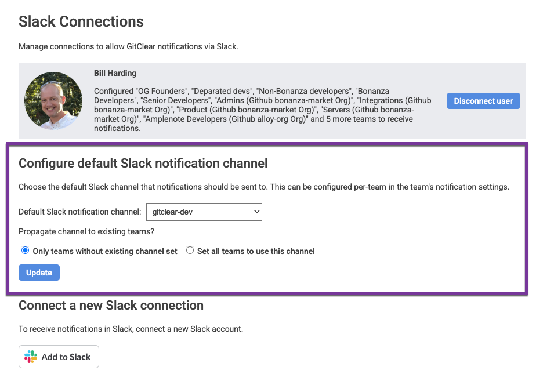Click the arrow on the gitclear-dev select box

(x=257, y=212)
